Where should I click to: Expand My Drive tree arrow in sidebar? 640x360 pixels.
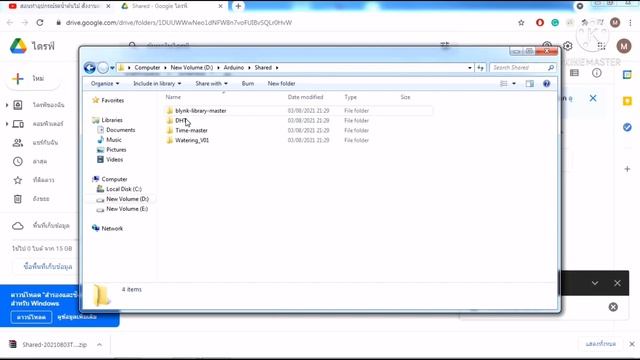(7, 105)
